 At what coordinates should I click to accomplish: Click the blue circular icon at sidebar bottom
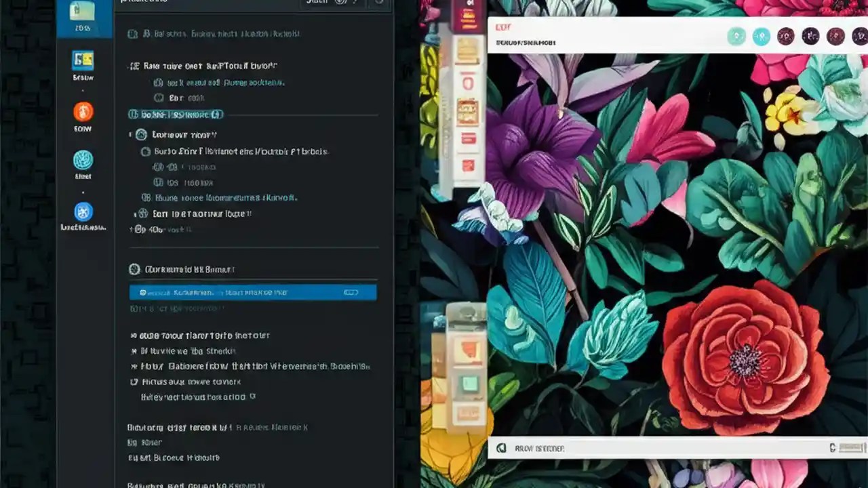coord(82,211)
